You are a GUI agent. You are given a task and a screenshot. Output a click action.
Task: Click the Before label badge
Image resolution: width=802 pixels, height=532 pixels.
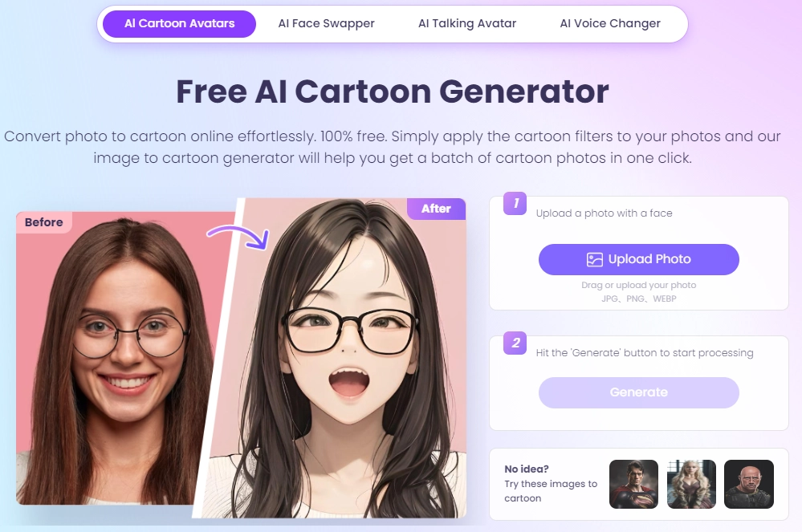(44, 222)
